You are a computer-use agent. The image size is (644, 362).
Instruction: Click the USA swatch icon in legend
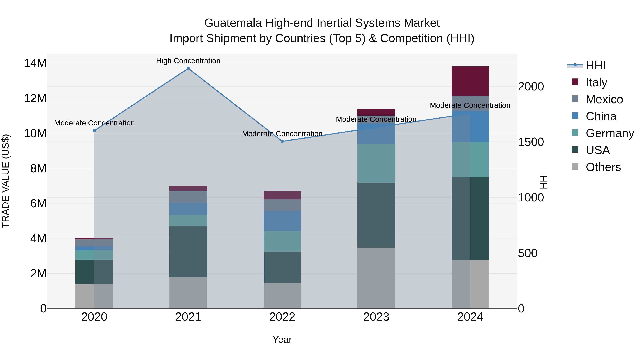[575, 149]
